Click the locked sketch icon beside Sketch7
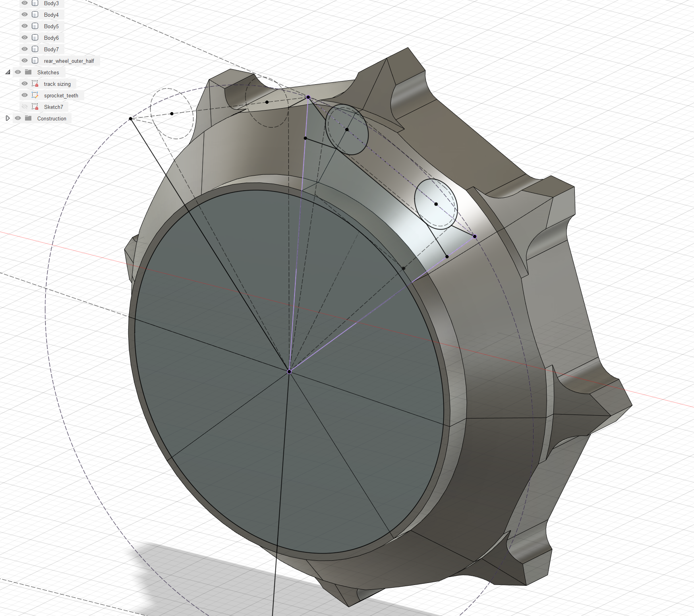 coord(34,107)
